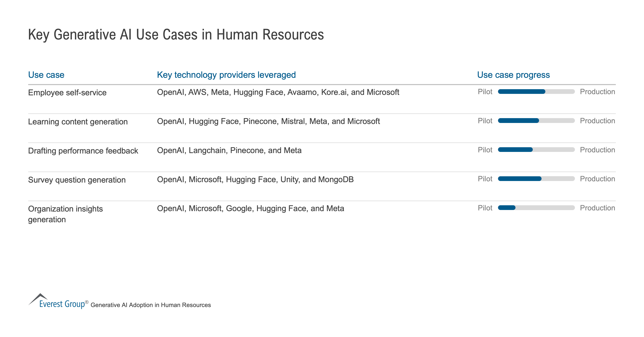Select the 'Employee self-service' row label

[67, 93]
